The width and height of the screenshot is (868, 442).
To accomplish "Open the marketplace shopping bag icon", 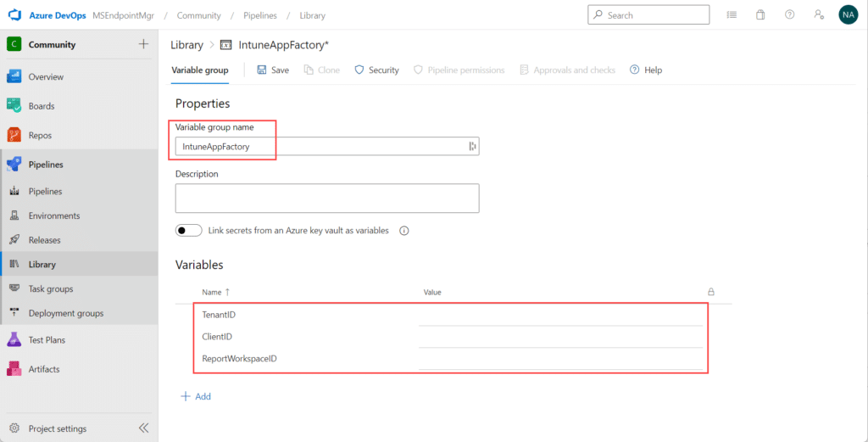I will 760,15.
